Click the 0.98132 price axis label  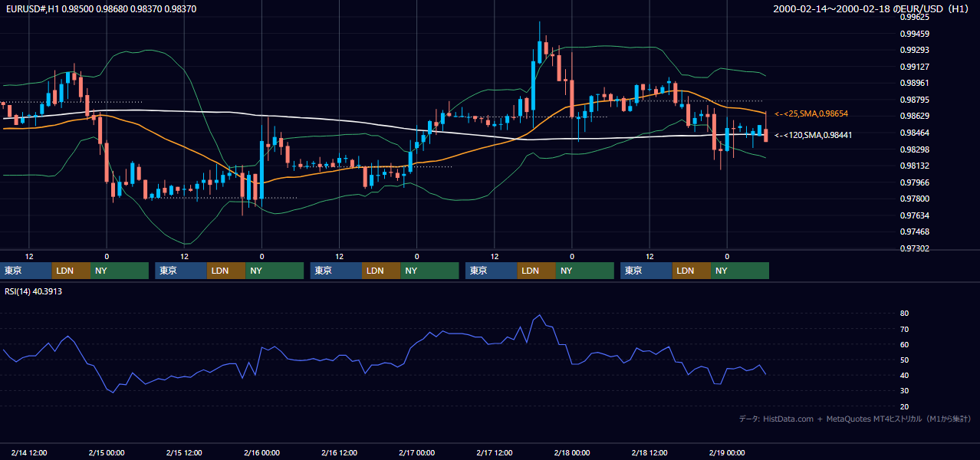pos(914,166)
